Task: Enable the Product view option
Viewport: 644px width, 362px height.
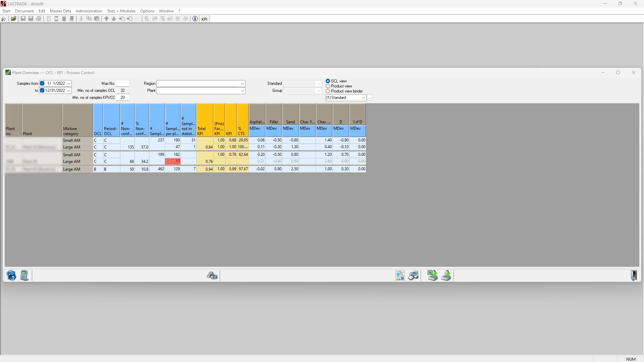Action: click(x=328, y=86)
